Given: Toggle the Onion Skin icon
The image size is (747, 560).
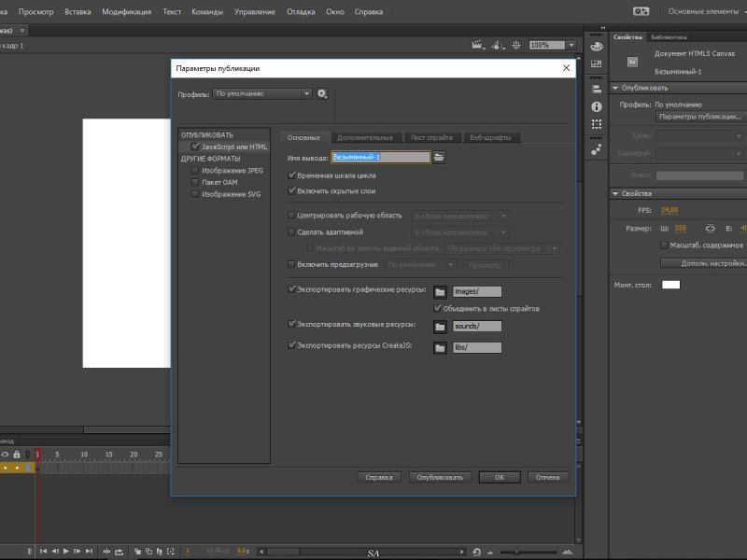Looking at the screenshot, I should (x=137, y=552).
